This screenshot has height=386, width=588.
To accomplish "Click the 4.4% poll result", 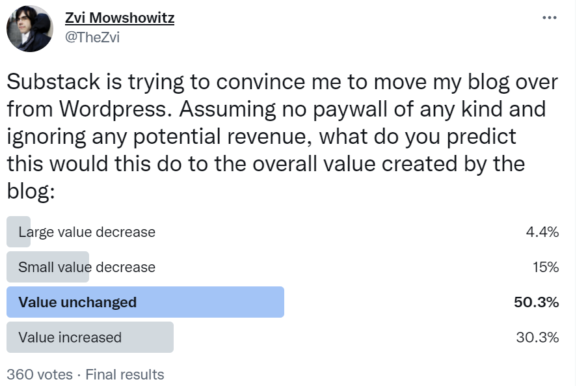I will tap(542, 232).
